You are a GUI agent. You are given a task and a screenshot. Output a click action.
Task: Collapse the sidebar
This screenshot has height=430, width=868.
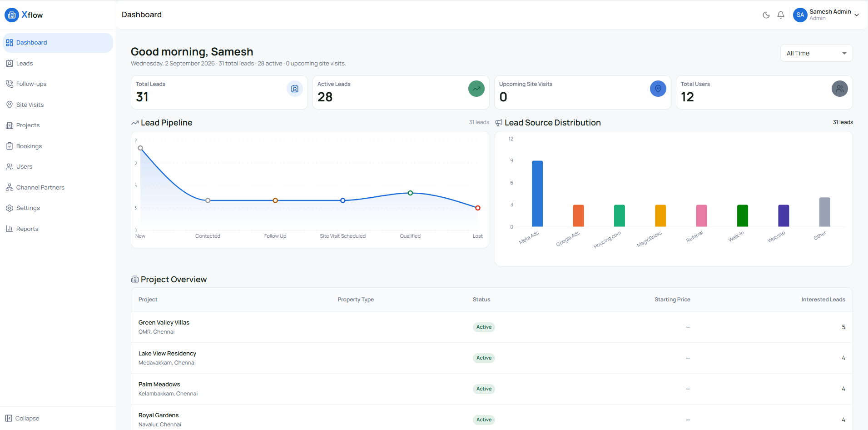pos(22,419)
